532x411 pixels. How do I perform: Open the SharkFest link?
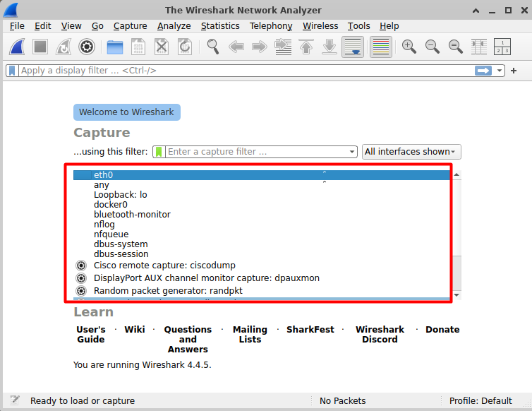[x=310, y=330]
